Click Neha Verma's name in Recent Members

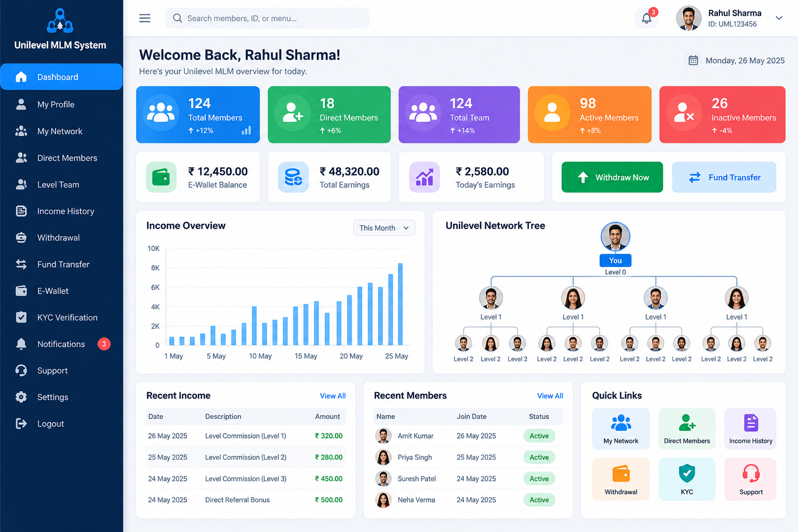[x=416, y=500]
